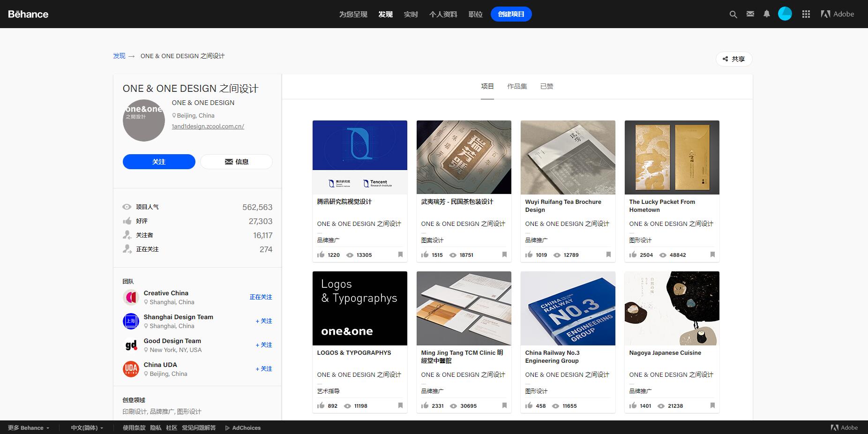Open the 隐私 footer link

[156, 428]
